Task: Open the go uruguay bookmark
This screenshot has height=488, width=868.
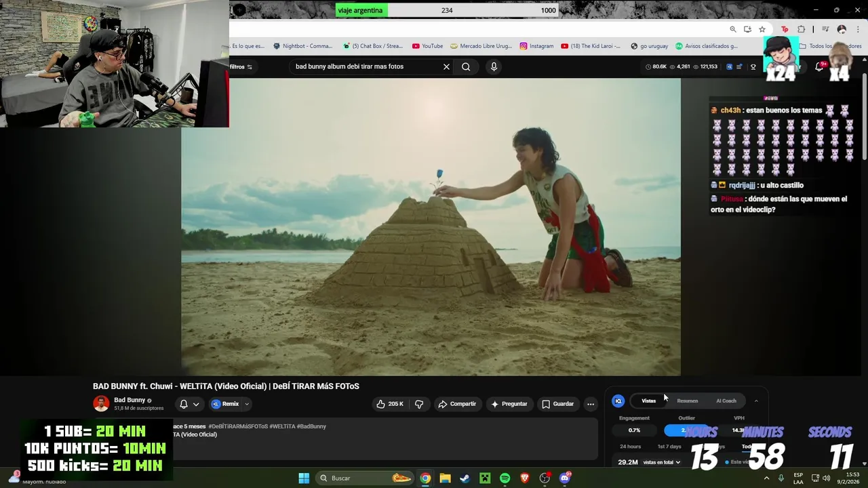Action: point(649,46)
